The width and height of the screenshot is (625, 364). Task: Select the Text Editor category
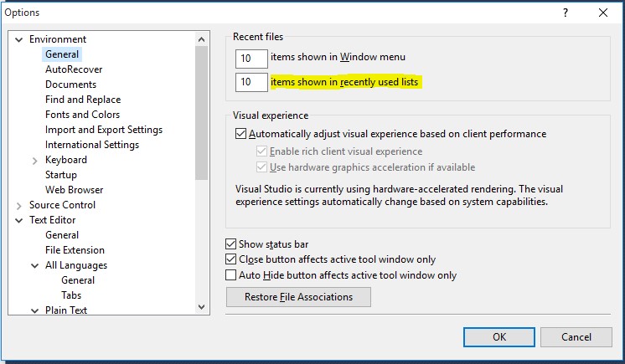(x=52, y=220)
